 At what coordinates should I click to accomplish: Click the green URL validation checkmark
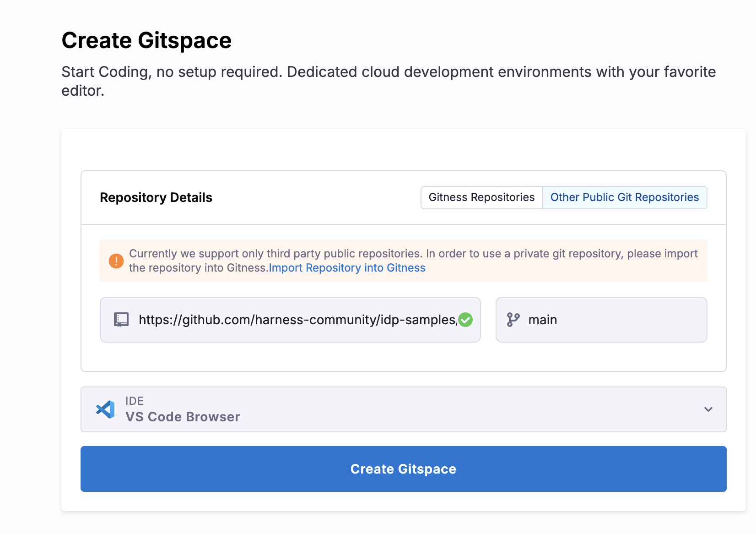465,320
